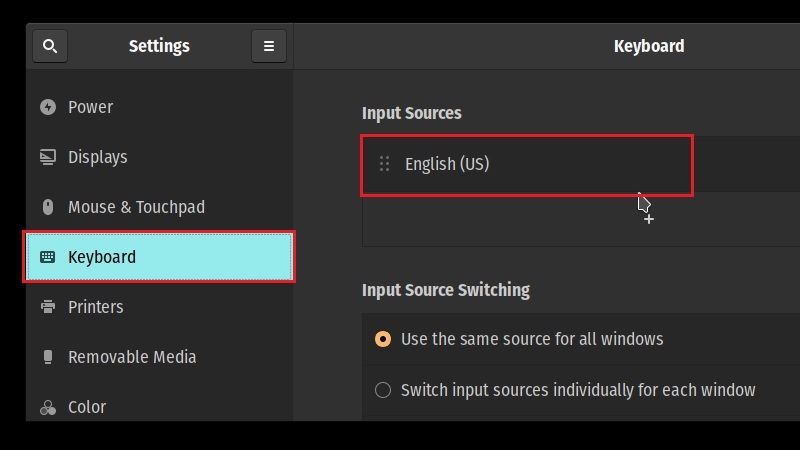Open the Mouse & Touchpad label in sidebar
The height and width of the screenshot is (450, 800).
[136, 207]
